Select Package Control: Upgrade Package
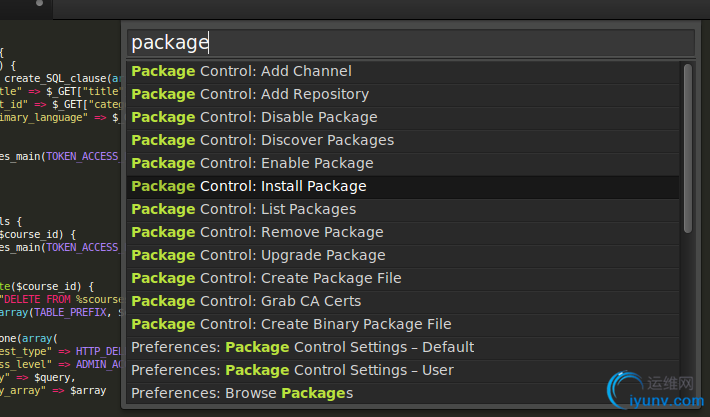Image resolution: width=710 pixels, height=417 pixels. pos(403,256)
